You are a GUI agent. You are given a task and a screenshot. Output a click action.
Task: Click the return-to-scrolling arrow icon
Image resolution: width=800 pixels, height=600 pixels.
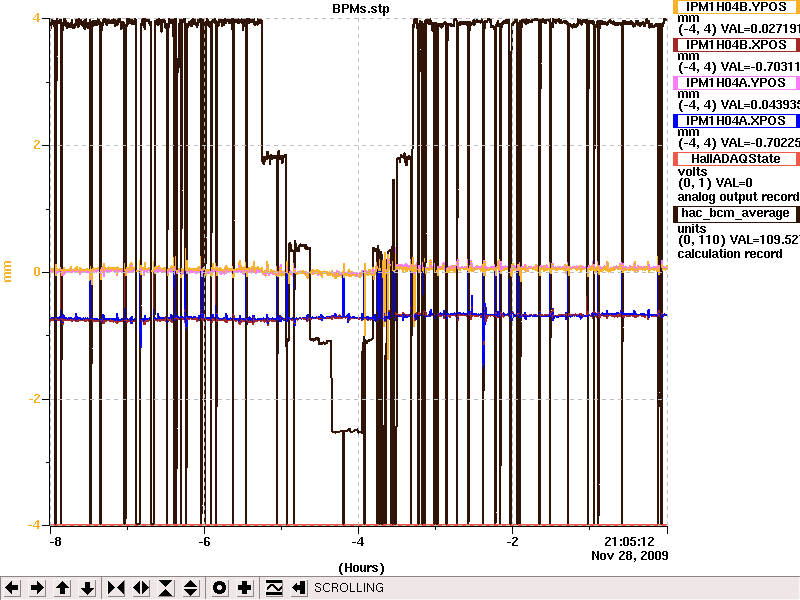tap(299, 588)
